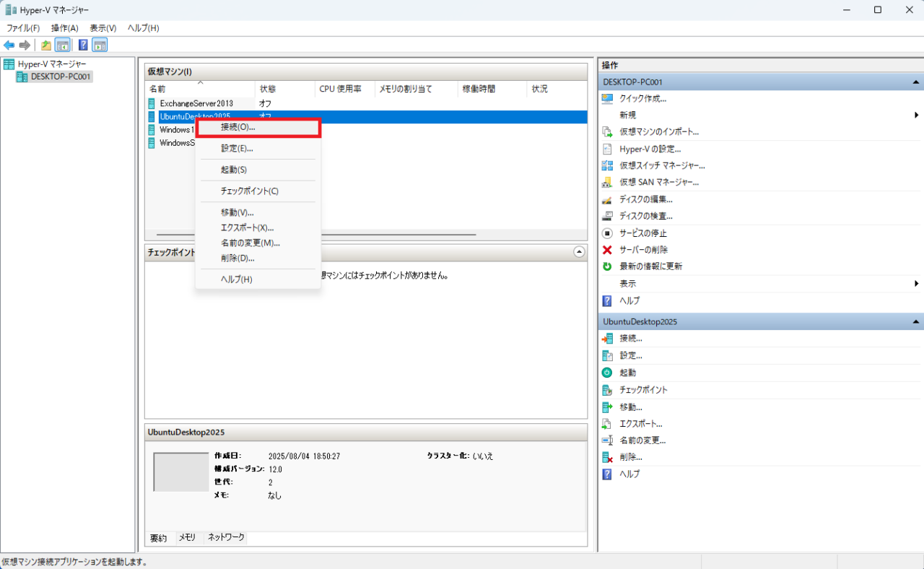Viewport: 924px width, 569px height.
Task: Click サービスの停止 icon
Action: (x=607, y=233)
